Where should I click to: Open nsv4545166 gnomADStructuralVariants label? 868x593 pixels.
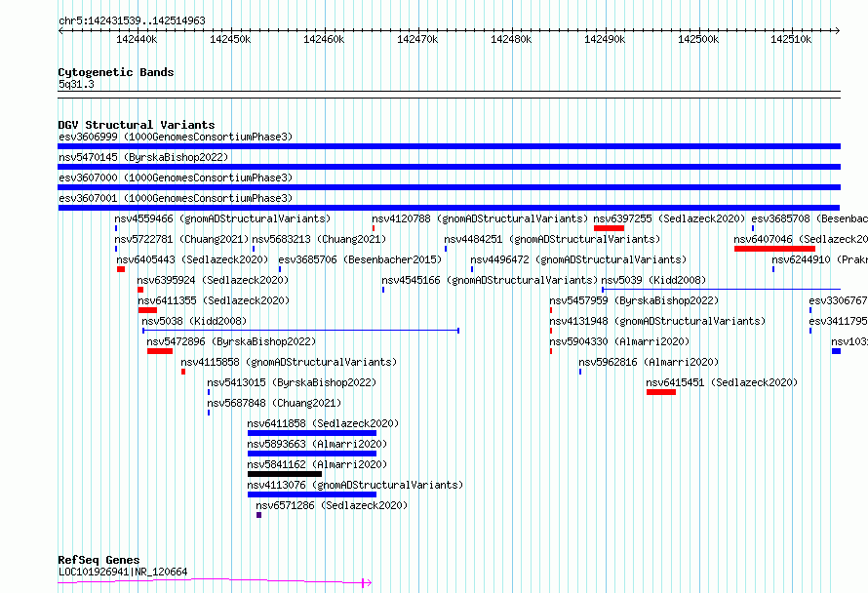point(490,280)
